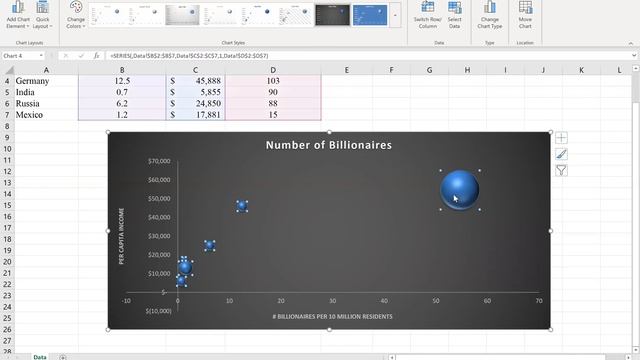This screenshot has height=360, width=640.
Task: Add a new sheet with plus button
Action: (62, 358)
